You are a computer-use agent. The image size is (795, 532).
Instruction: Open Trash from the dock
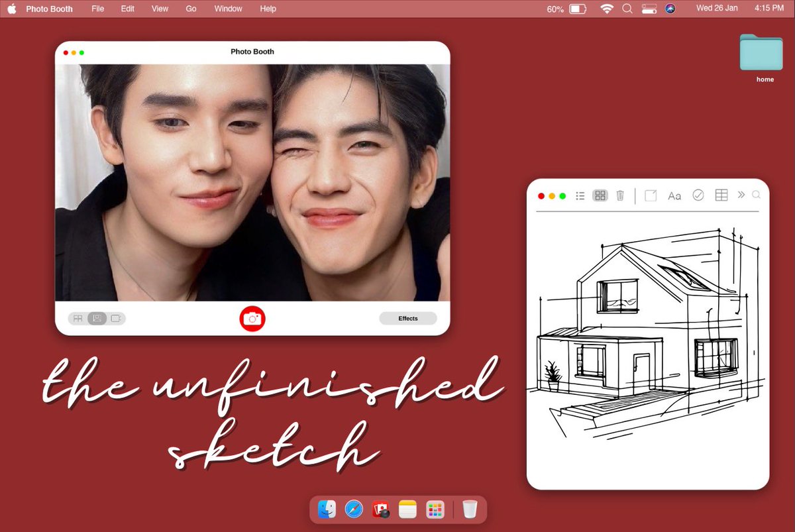click(x=470, y=509)
